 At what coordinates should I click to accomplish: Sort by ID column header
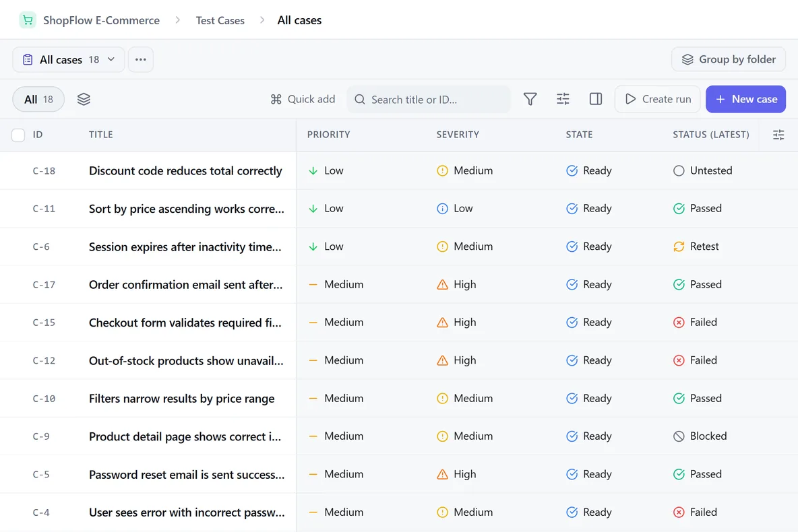38,135
